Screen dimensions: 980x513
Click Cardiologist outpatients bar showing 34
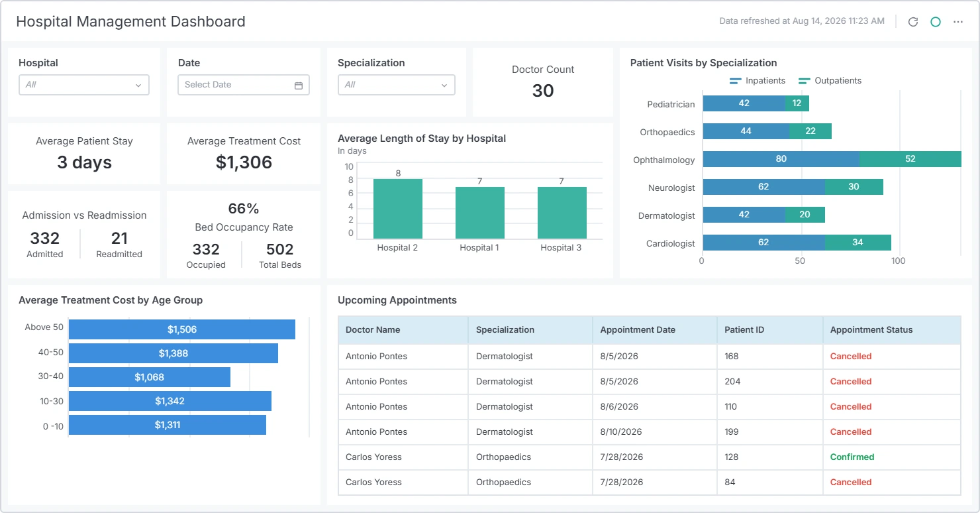click(858, 243)
